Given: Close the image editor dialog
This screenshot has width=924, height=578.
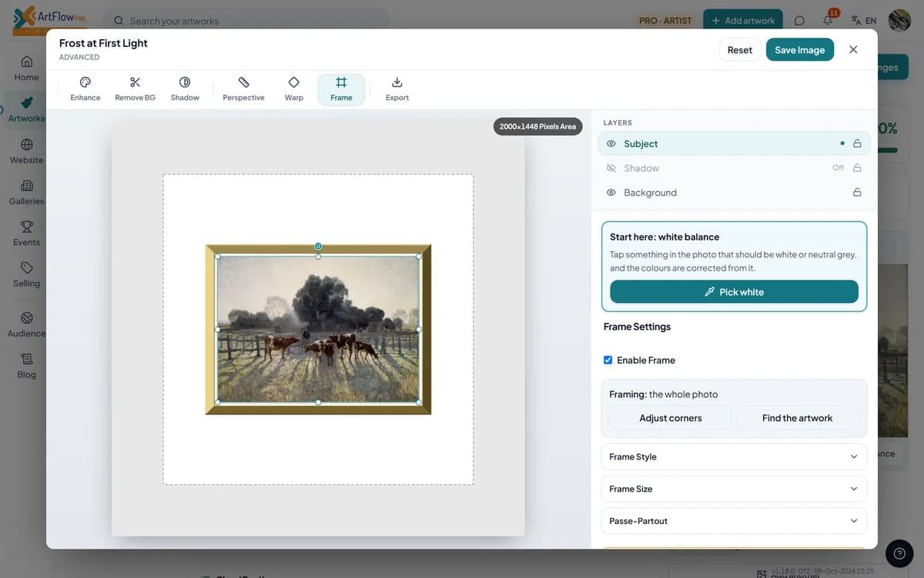Looking at the screenshot, I should [x=853, y=49].
